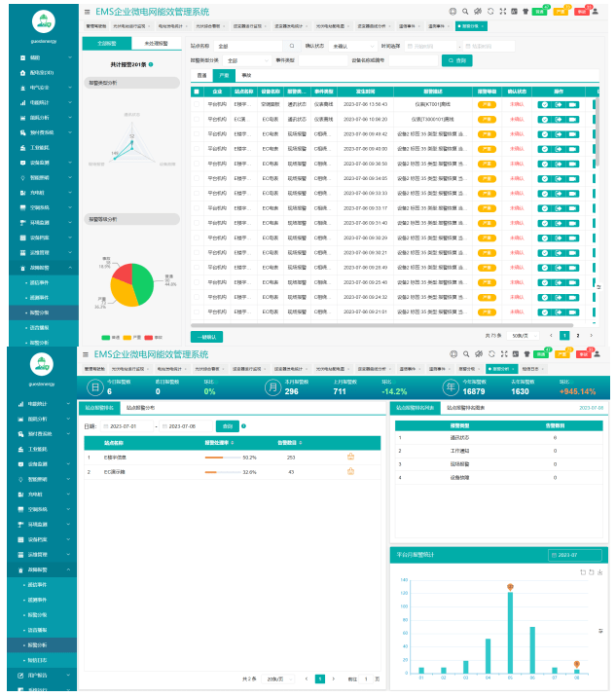Click the orange marker above the tallest bar
The height and width of the screenshot is (697, 616).
[x=510, y=586]
